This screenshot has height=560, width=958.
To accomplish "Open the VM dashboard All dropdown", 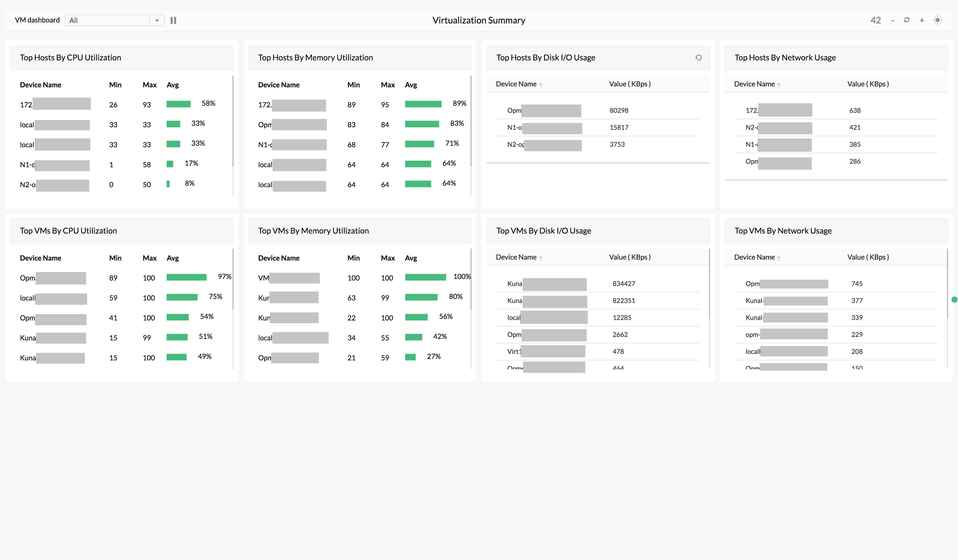I will 108,20.
